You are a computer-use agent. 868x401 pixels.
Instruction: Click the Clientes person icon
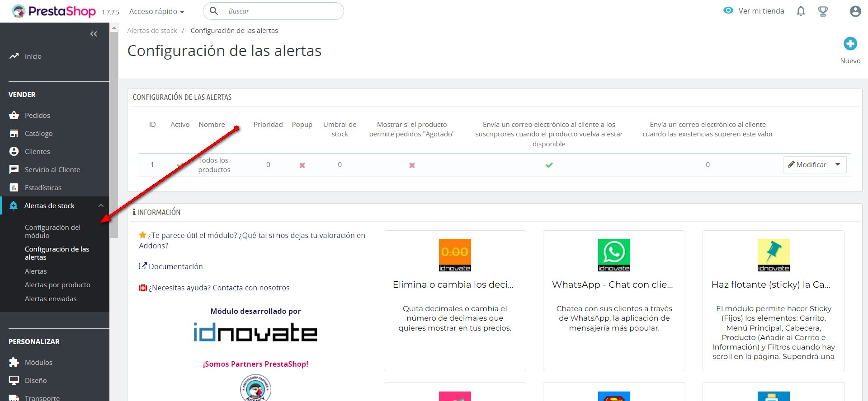pos(14,151)
